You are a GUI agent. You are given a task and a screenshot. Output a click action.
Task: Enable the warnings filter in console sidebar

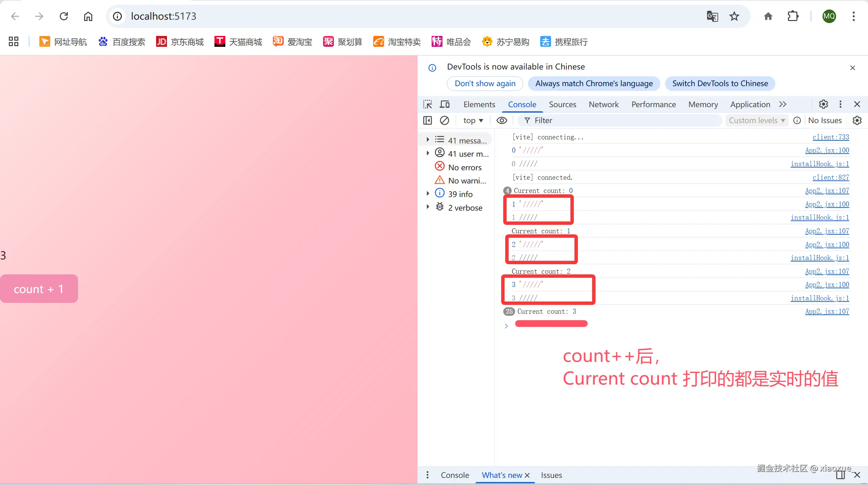pyautogui.click(x=465, y=180)
